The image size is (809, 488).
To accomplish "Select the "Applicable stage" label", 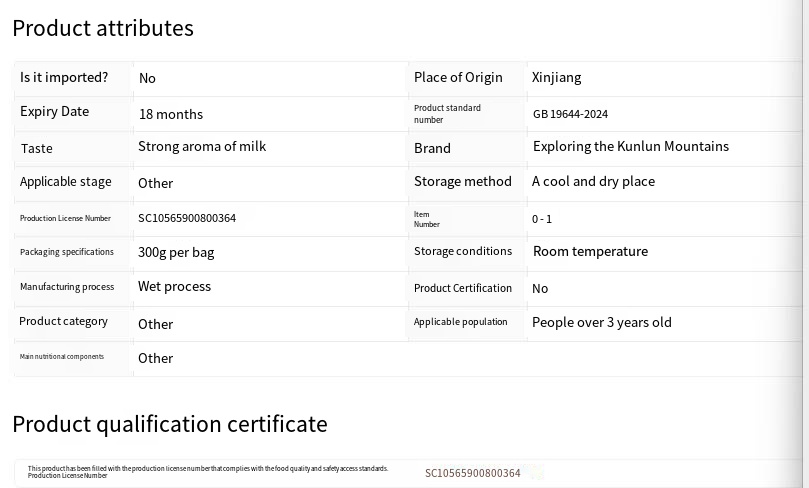I will click(x=66, y=182).
